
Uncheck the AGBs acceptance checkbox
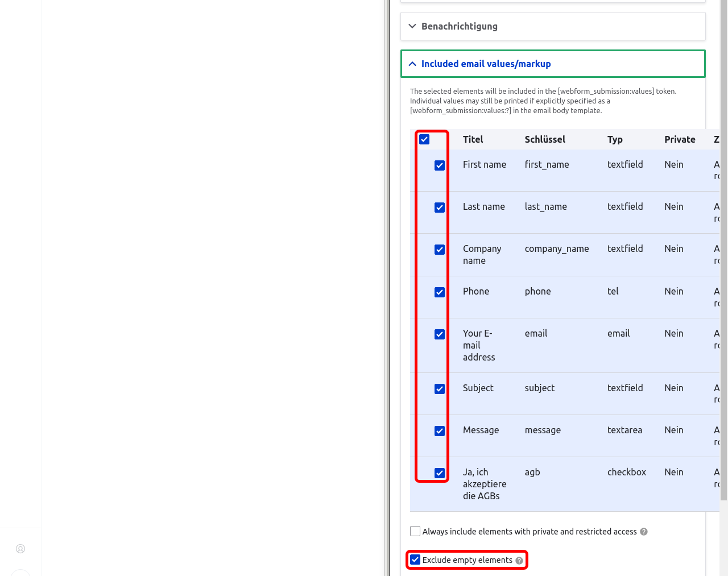pos(440,473)
